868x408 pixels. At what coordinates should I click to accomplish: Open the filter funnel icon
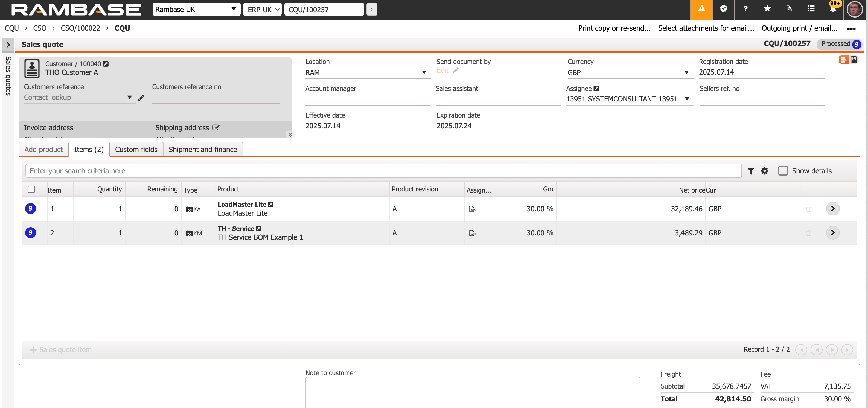tap(750, 171)
